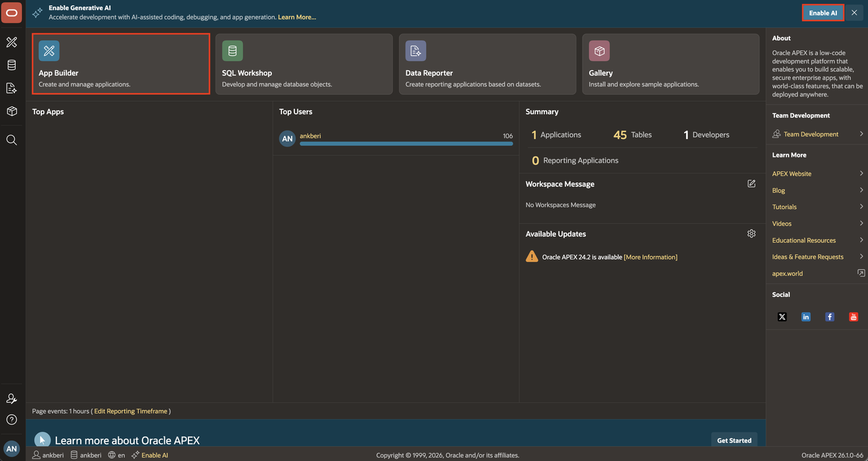Open the LinkedIn social icon
The image size is (868, 461).
click(806, 317)
